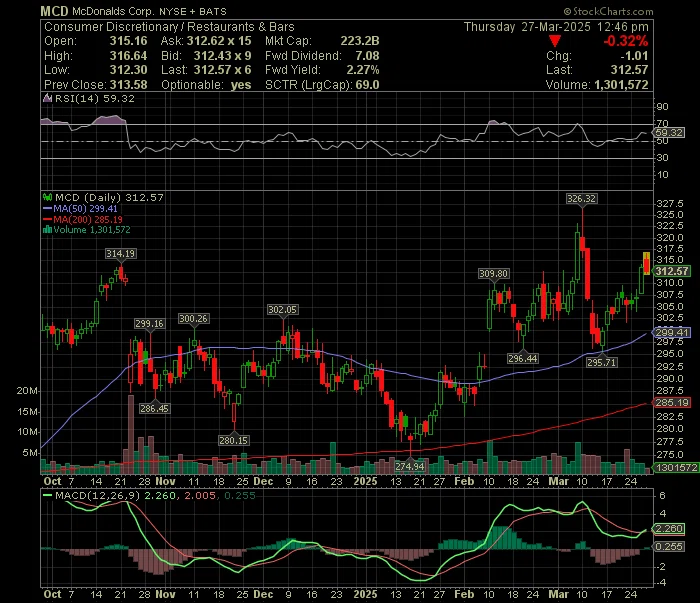The width and height of the screenshot is (700, 603).
Task: Click the Prev Close value 313.58
Action: coord(129,85)
